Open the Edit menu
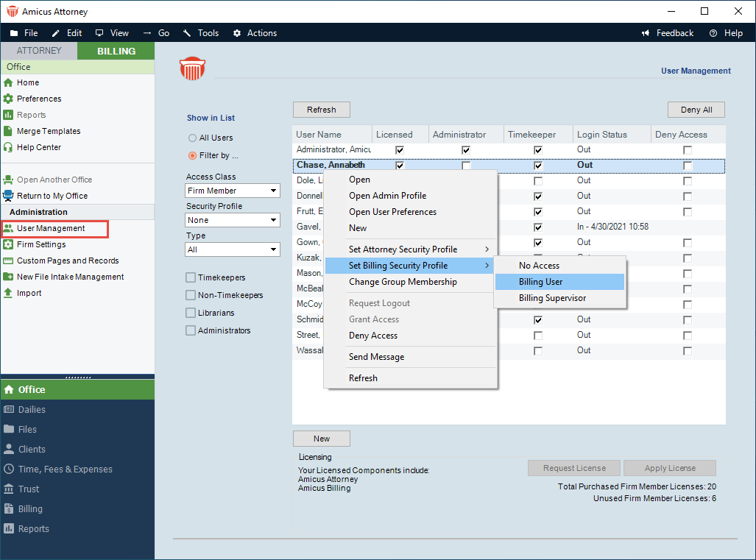 tap(68, 33)
